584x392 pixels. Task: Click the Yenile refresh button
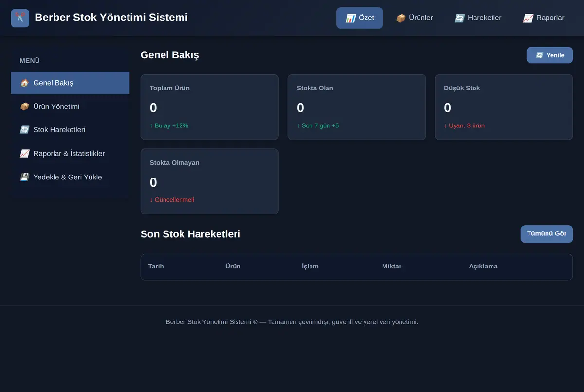550,55
